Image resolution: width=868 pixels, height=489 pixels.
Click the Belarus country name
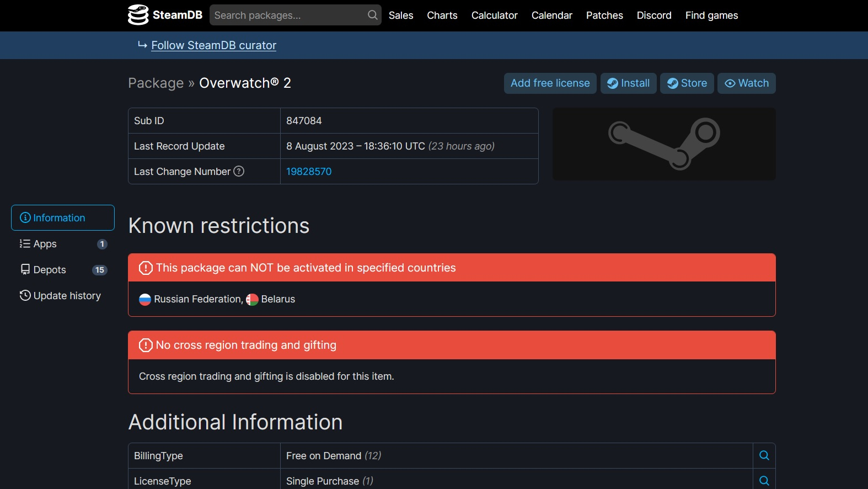coord(278,299)
